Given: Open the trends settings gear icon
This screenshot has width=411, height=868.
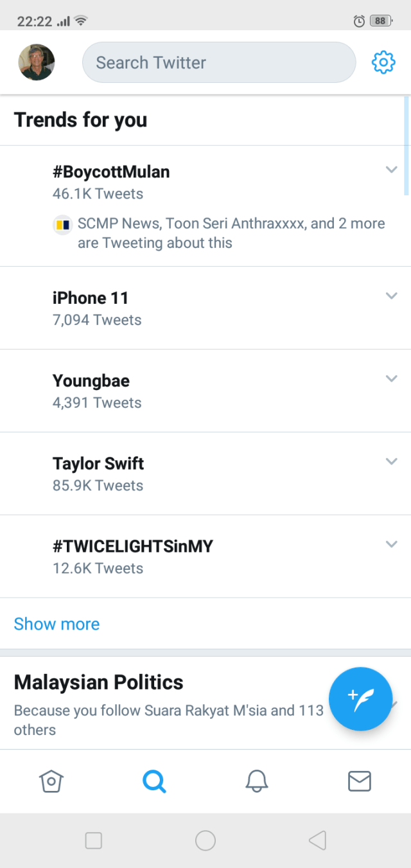Looking at the screenshot, I should tap(383, 62).
